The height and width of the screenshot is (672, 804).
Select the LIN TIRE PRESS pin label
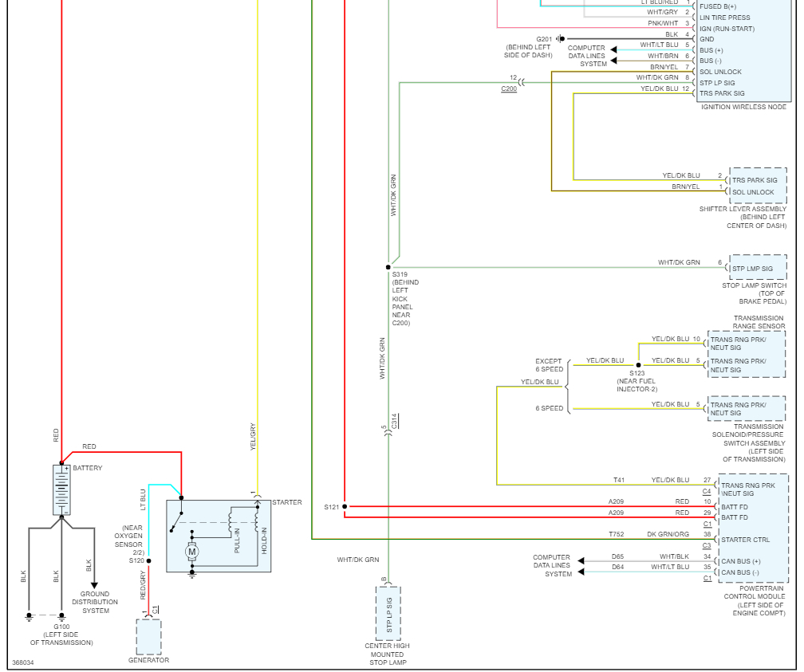pos(724,18)
